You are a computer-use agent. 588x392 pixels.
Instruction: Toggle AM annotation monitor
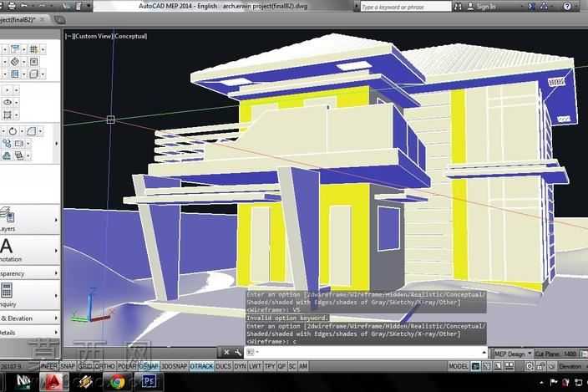click(303, 366)
